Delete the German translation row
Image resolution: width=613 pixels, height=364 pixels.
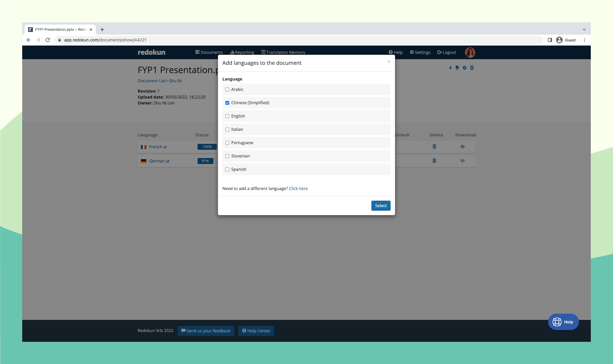tap(434, 161)
